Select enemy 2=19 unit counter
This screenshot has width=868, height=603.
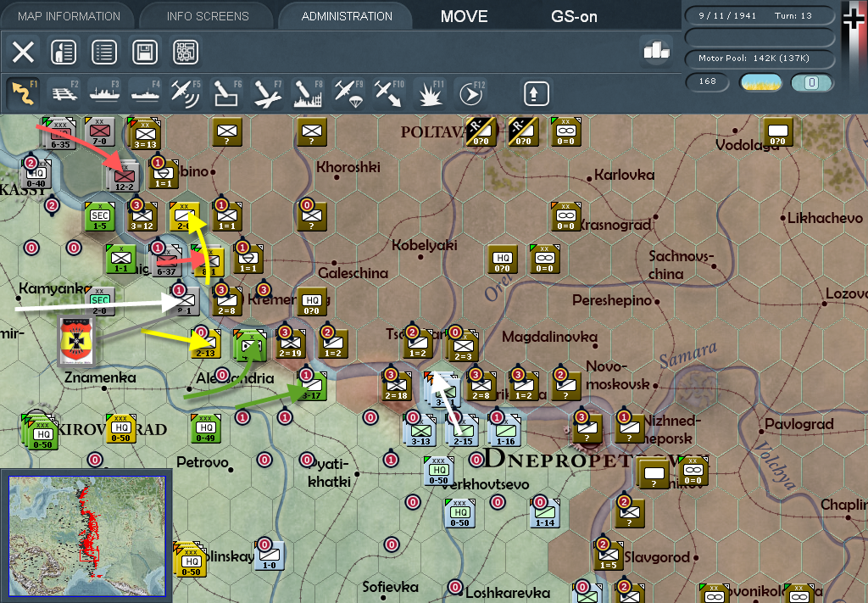coord(290,343)
